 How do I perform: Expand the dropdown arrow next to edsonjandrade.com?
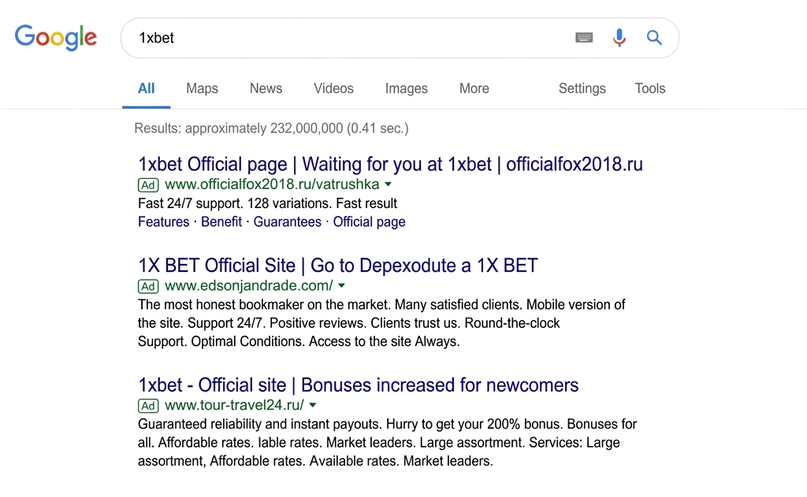(x=341, y=286)
